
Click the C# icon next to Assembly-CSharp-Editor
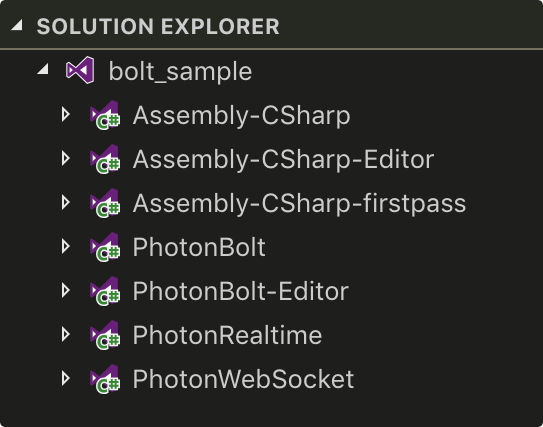point(105,159)
